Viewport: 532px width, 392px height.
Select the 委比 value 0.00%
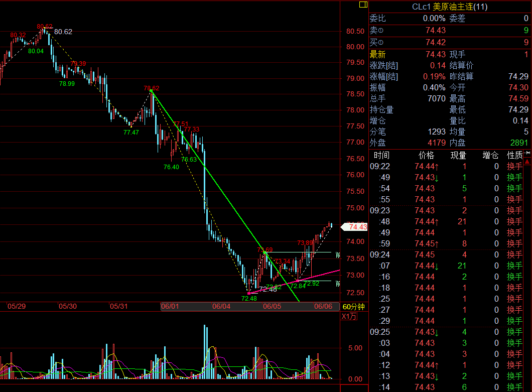point(434,19)
